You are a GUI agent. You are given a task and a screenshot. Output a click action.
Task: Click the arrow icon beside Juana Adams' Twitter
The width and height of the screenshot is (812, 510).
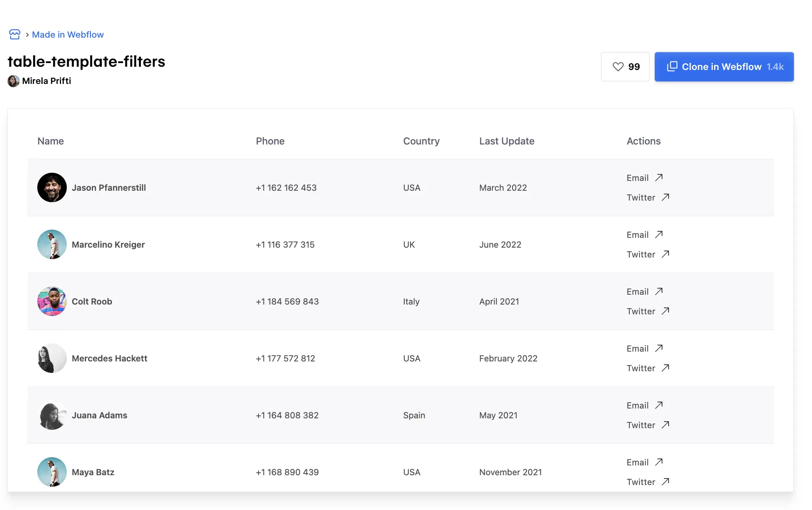pyautogui.click(x=665, y=424)
